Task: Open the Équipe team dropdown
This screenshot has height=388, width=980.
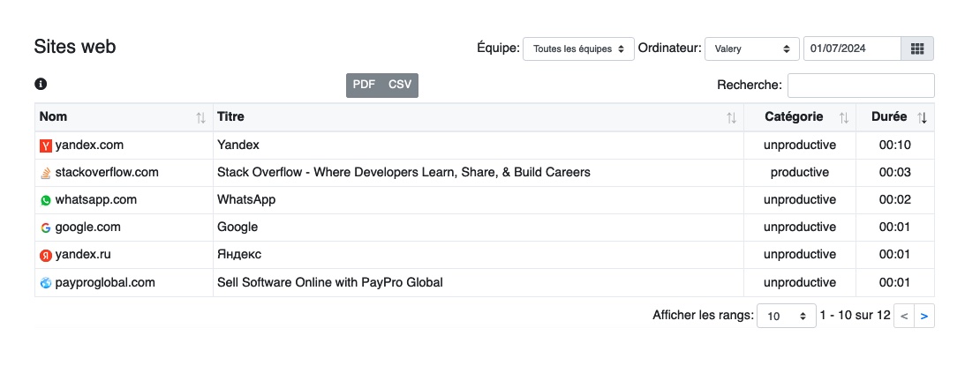Action: click(578, 48)
